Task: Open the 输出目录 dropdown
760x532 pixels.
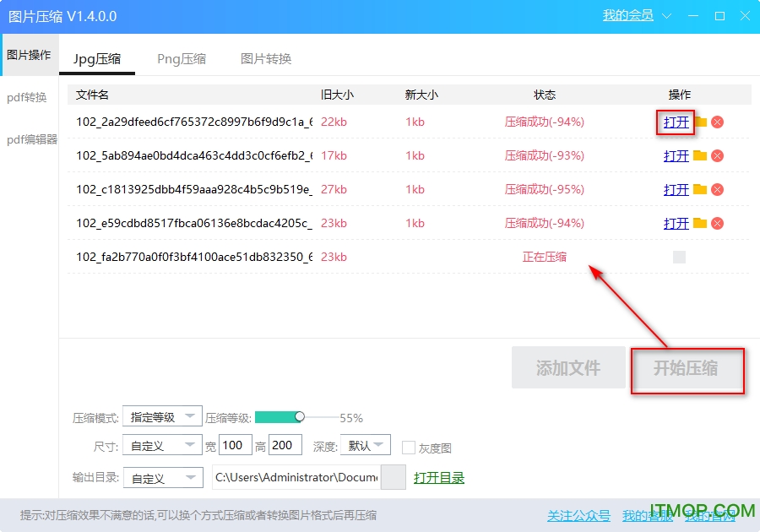Action: click(x=162, y=478)
